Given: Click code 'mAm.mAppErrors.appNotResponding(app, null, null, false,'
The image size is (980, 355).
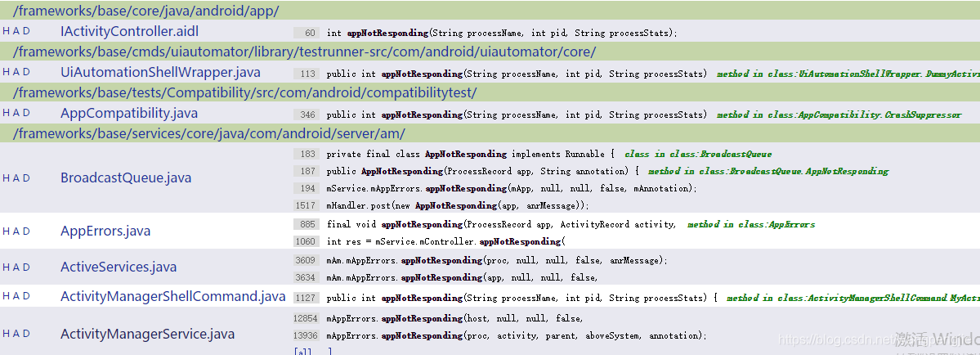Looking at the screenshot, I should [x=462, y=277].
